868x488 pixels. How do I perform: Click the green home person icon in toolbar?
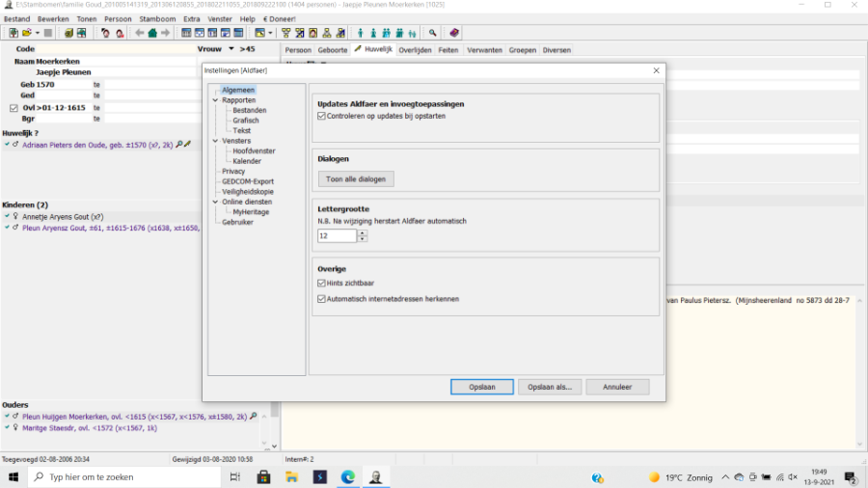pyautogui.click(x=152, y=33)
